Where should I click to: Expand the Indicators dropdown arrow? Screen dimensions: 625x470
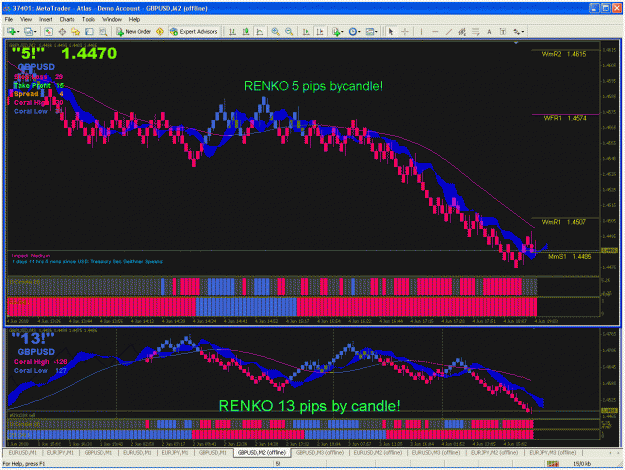[342, 32]
